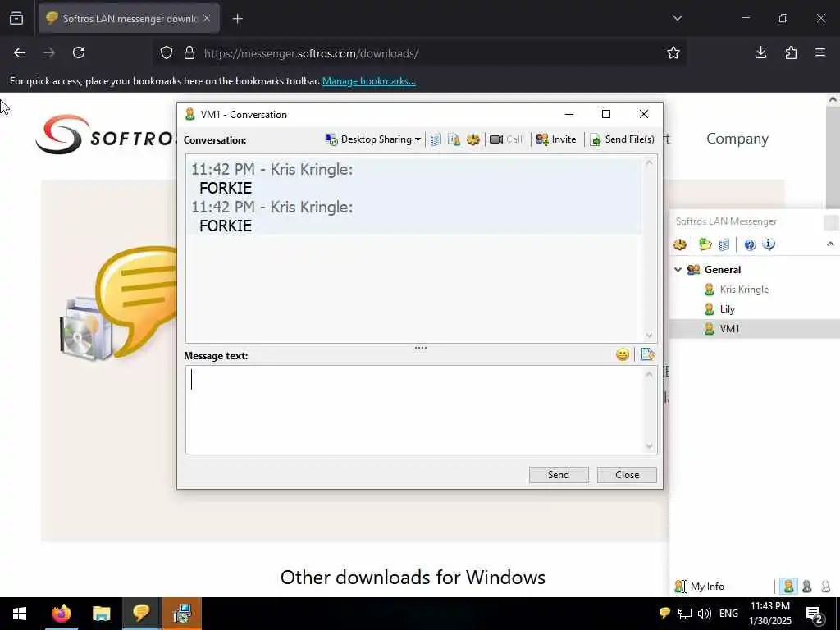Click the General group label

(x=722, y=269)
